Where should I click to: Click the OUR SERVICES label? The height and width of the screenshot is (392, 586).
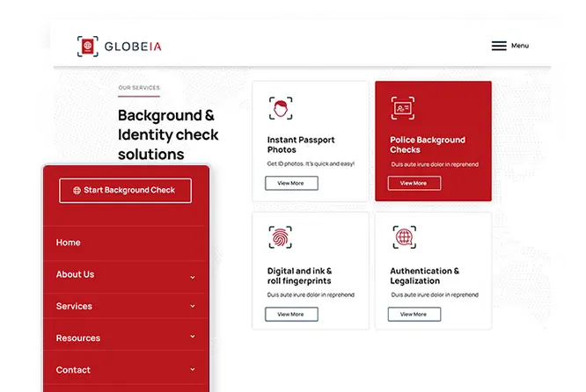(x=139, y=88)
